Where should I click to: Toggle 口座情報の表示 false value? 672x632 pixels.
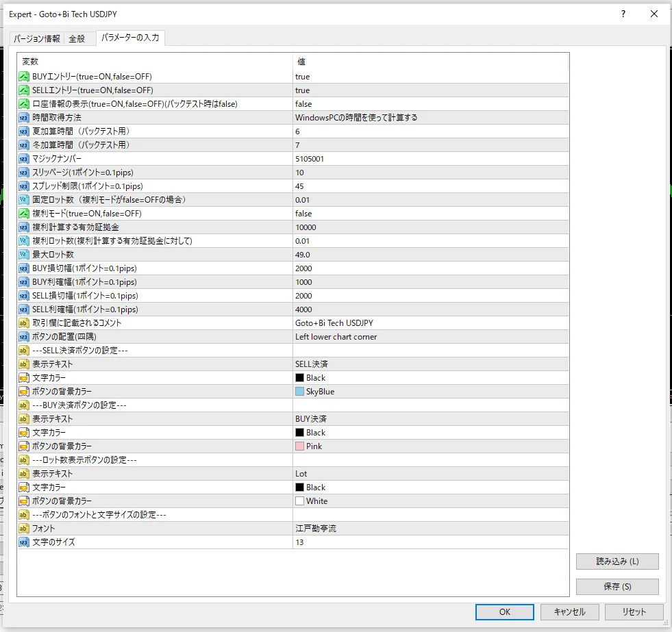[303, 104]
